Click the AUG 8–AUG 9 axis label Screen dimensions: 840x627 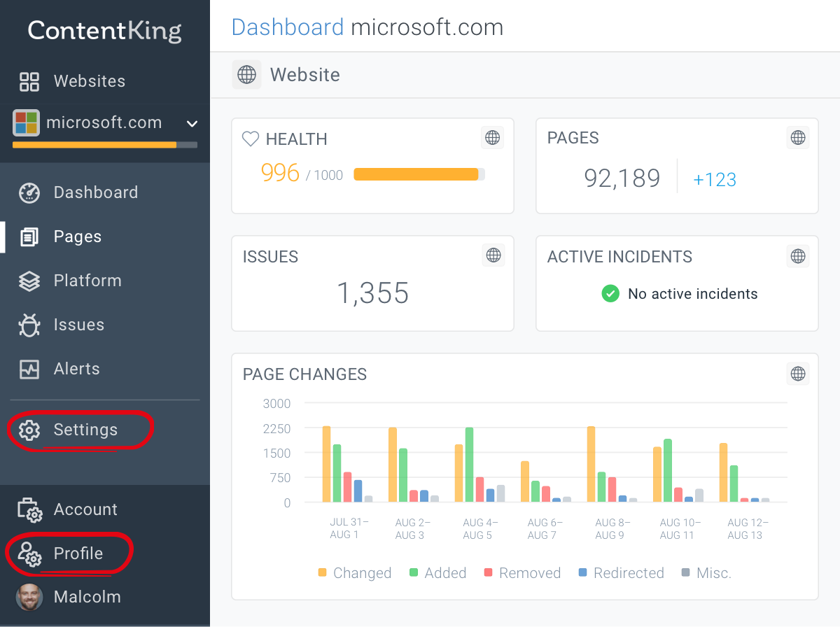(612, 529)
